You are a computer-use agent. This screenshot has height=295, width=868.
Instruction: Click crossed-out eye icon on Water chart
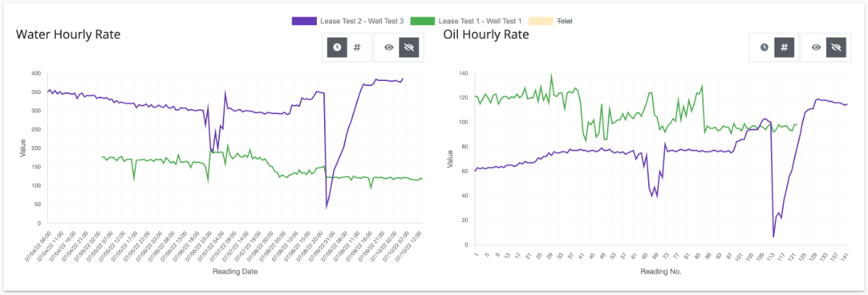coord(409,47)
